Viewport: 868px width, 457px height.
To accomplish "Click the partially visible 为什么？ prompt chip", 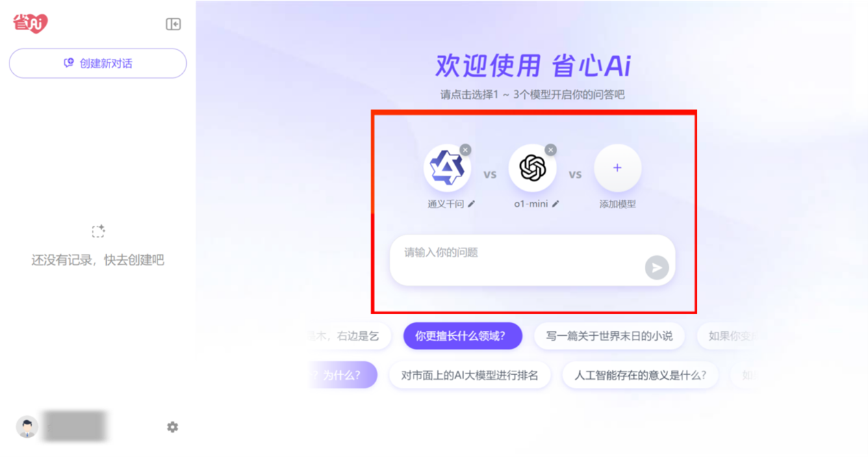I will [344, 375].
